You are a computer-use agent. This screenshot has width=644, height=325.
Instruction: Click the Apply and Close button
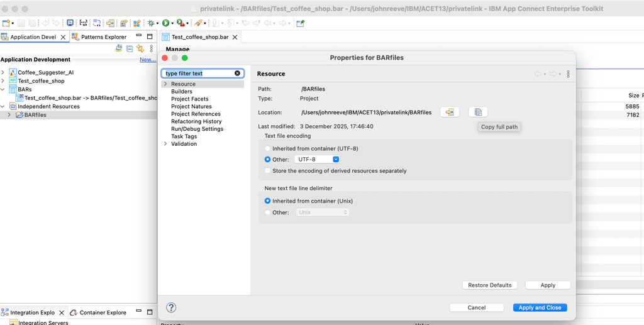coord(540,307)
